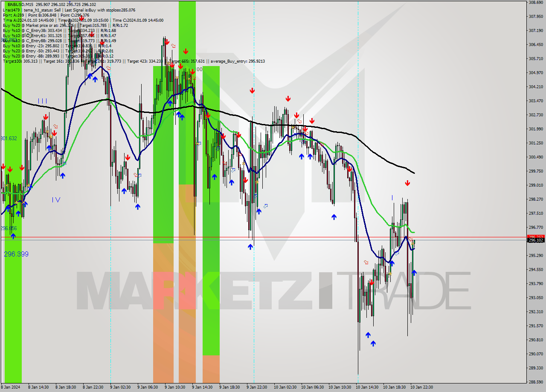Viewport: 546px width, 392px height.
Task: Click the '10 Jan 02:30' time axis label
Action: (x=285, y=387)
